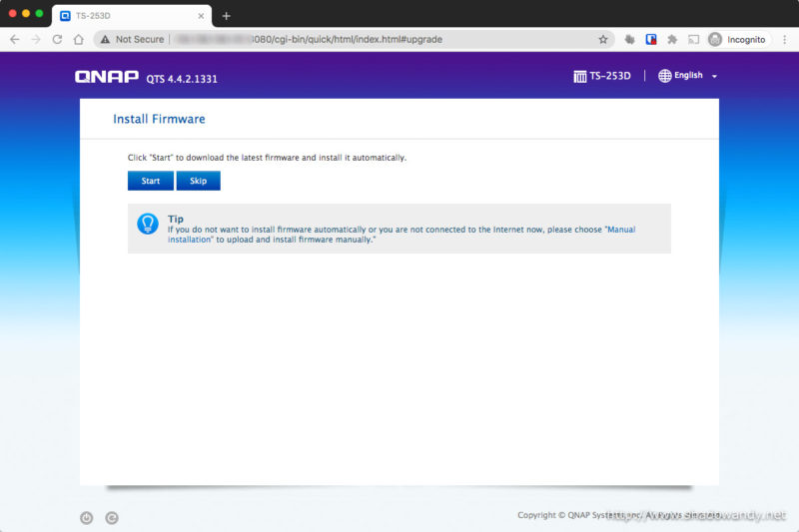
Task: Click the Not Secure warning icon
Action: tap(105, 39)
